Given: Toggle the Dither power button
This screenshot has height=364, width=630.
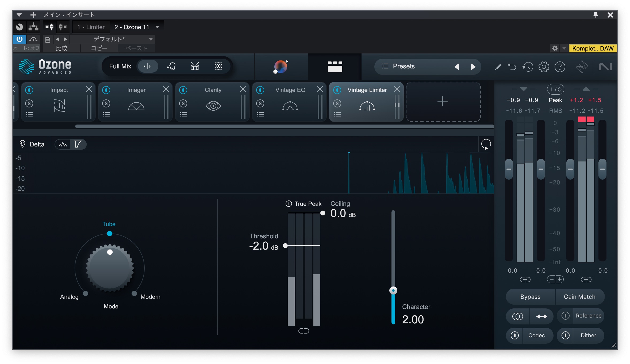Looking at the screenshot, I should pos(565,335).
